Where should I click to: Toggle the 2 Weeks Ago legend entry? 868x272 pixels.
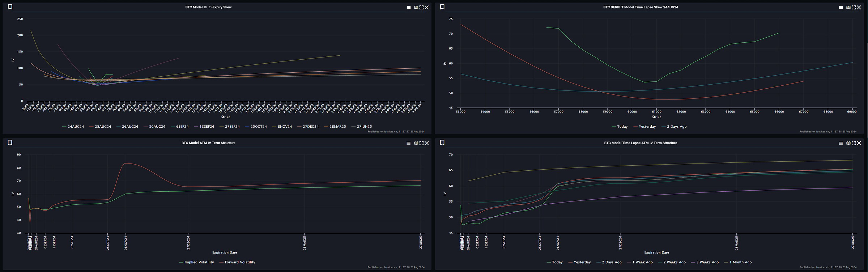point(672,262)
